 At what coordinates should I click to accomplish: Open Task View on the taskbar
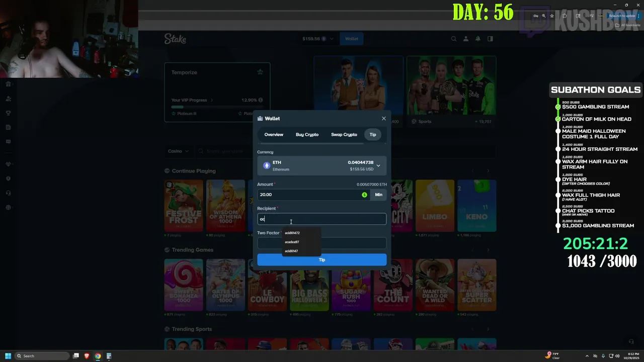tap(76, 356)
